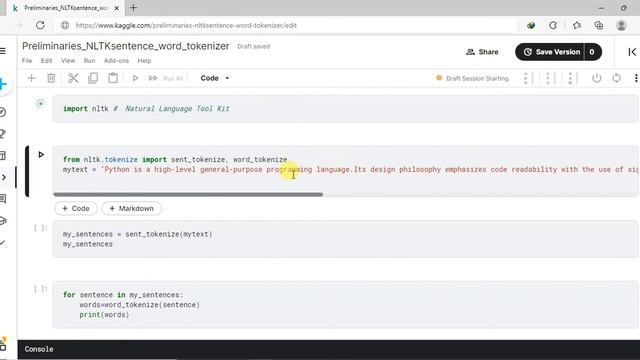Screen dimensions: 640x360
Task: Add a new cell with plus icon
Action: click(31, 78)
